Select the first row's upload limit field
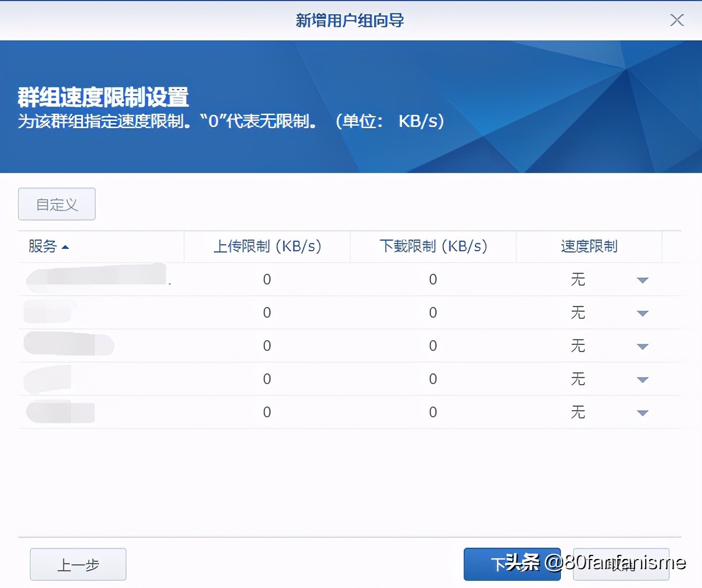The width and height of the screenshot is (702, 588). [266, 279]
